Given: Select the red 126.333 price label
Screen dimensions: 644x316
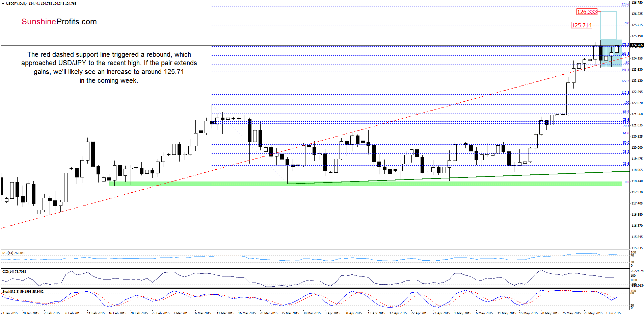Looking at the screenshot, I should 587,12.
